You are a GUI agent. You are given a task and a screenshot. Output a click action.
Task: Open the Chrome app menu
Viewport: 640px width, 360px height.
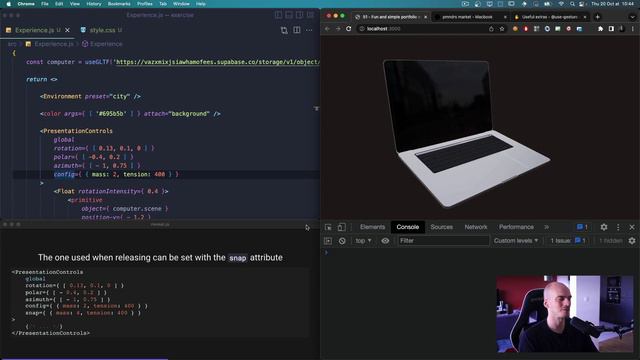tap(26, 4)
